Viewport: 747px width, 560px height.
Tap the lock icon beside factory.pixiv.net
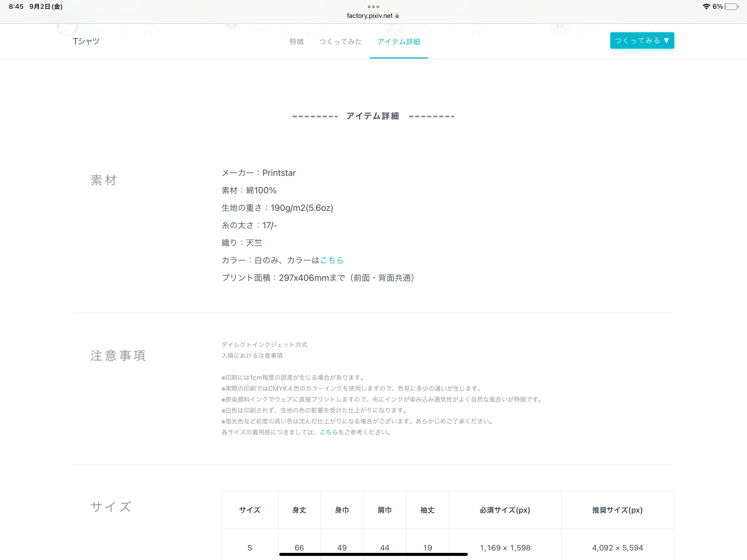[x=397, y=16]
